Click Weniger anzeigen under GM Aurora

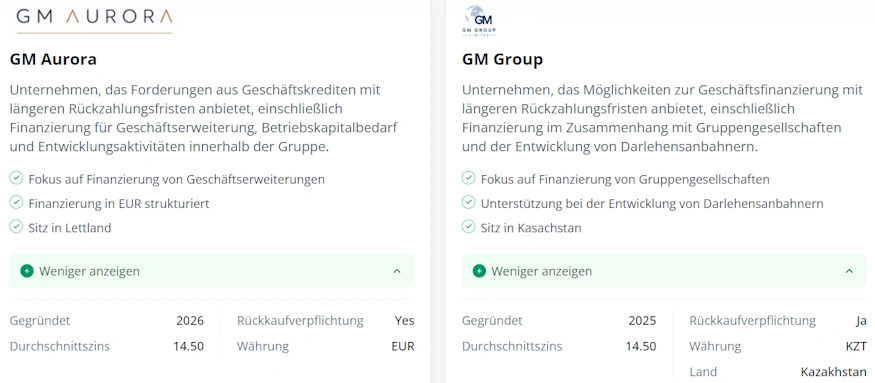(x=89, y=271)
